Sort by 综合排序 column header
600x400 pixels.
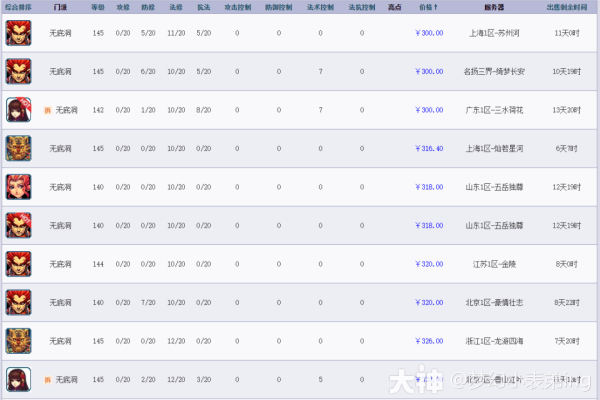18,6
